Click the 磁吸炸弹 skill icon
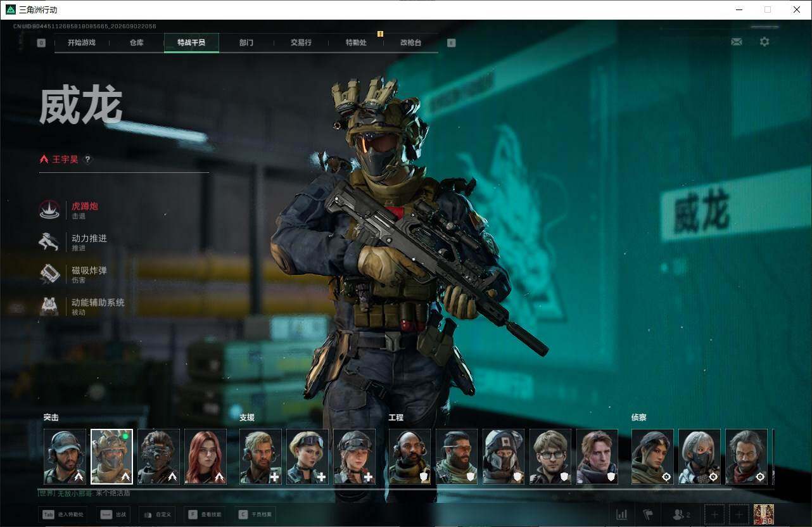Screen dimensions: 812x527 [49, 274]
